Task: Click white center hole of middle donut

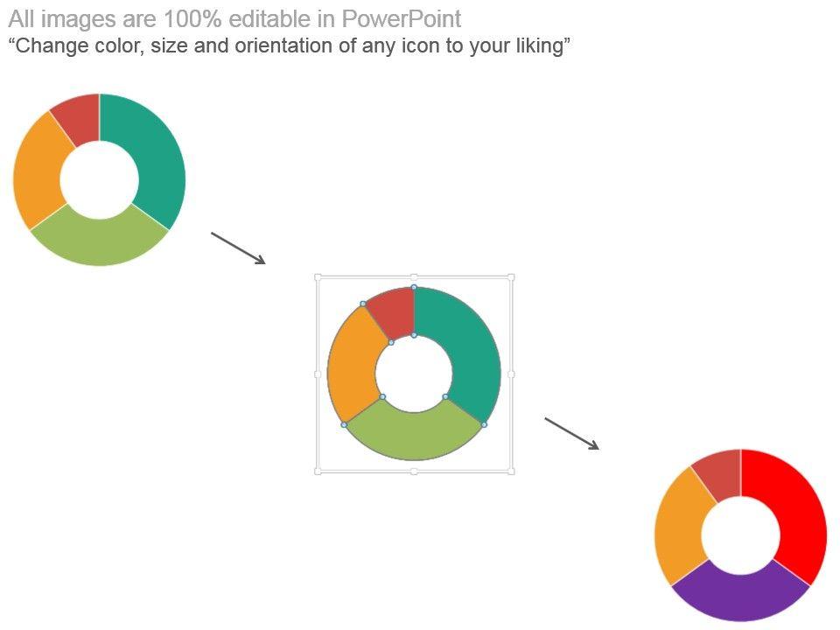Action: 414,374
